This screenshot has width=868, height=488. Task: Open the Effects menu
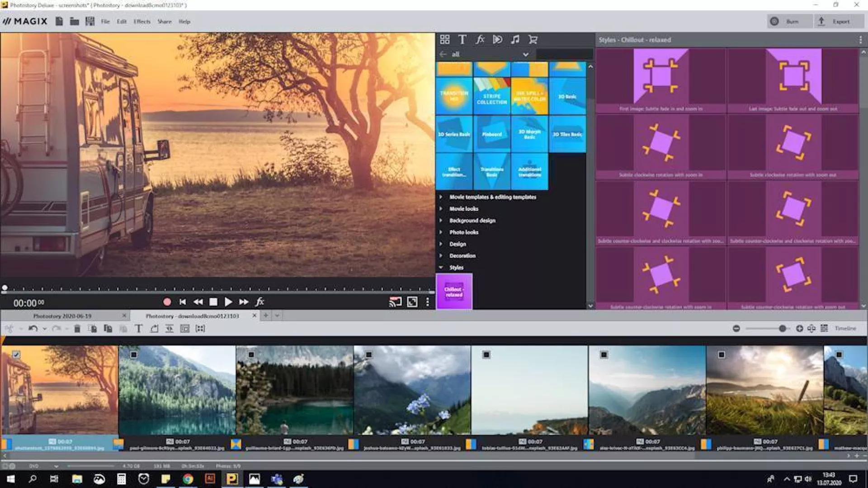pos(142,22)
